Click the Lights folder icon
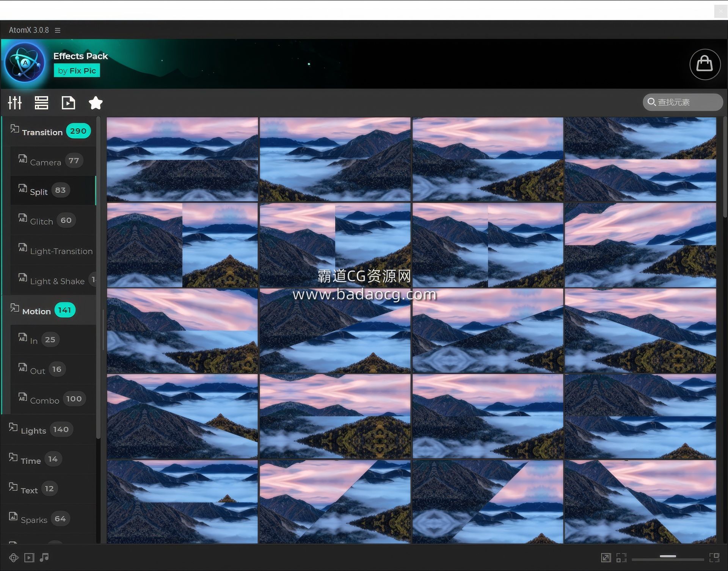Screen dimensions: 728x571 [x=13, y=427]
